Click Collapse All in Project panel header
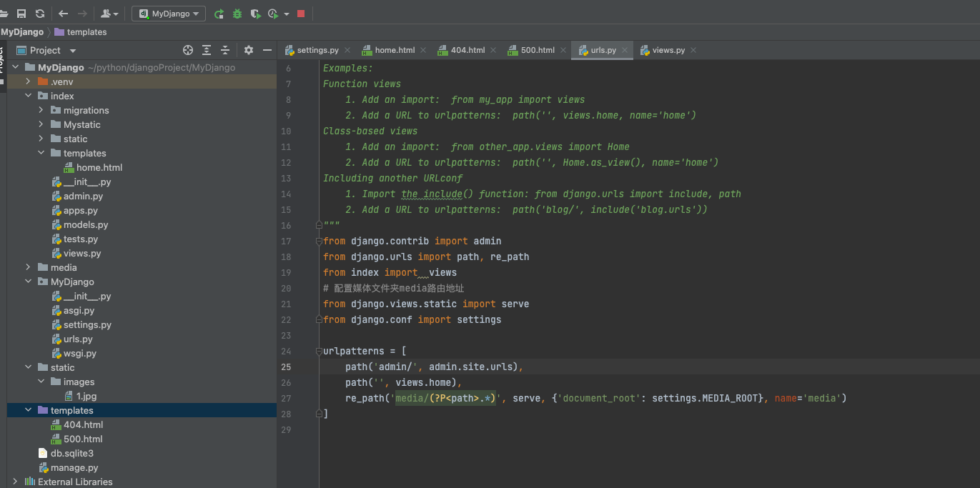The height and width of the screenshot is (488, 980). (x=225, y=50)
